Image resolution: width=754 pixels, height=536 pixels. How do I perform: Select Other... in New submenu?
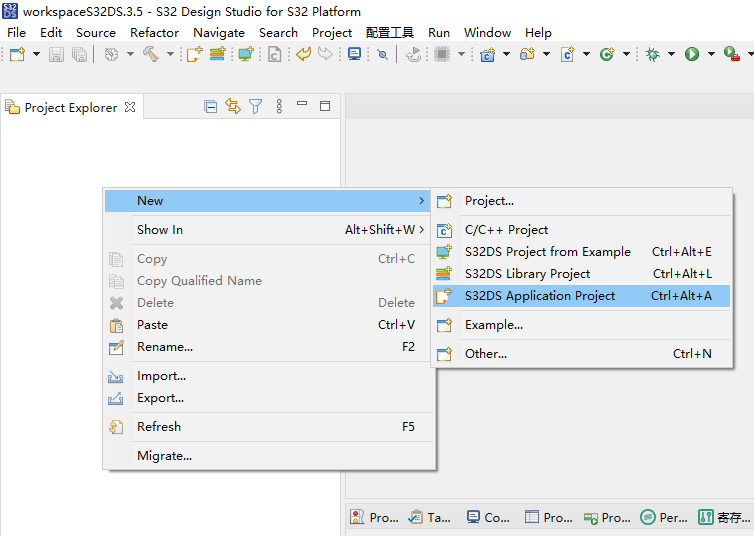click(x=581, y=354)
